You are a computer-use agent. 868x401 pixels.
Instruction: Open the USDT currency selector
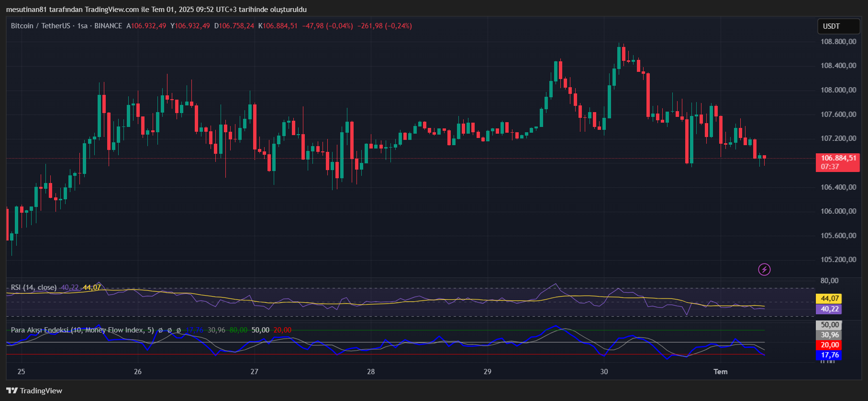pos(838,26)
